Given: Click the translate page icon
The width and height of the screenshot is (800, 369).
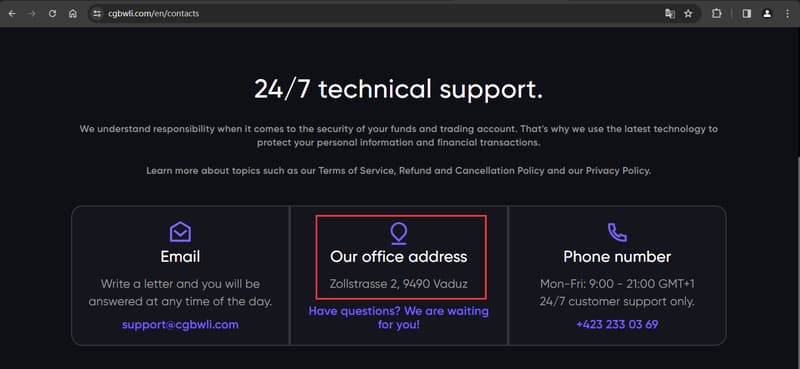Looking at the screenshot, I should [x=670, y=14].
